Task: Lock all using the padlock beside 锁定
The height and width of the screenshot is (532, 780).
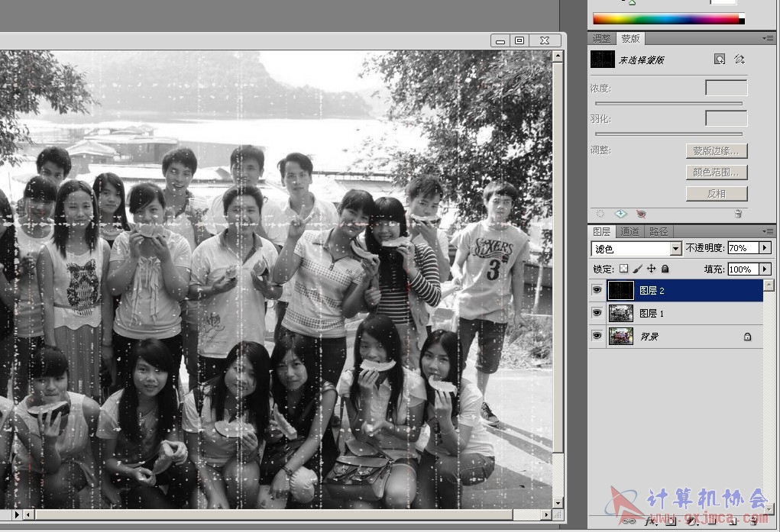Action: pos(665,269)
